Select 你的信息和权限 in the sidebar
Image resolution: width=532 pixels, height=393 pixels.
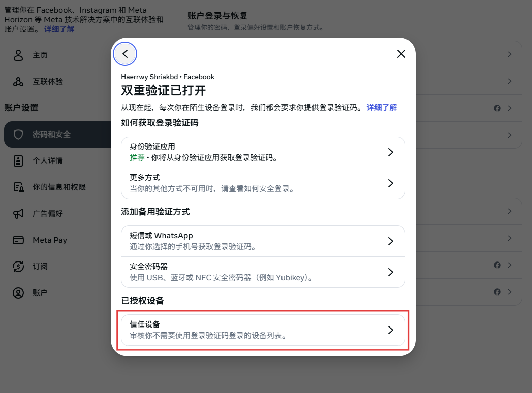[x=57, y=187]
